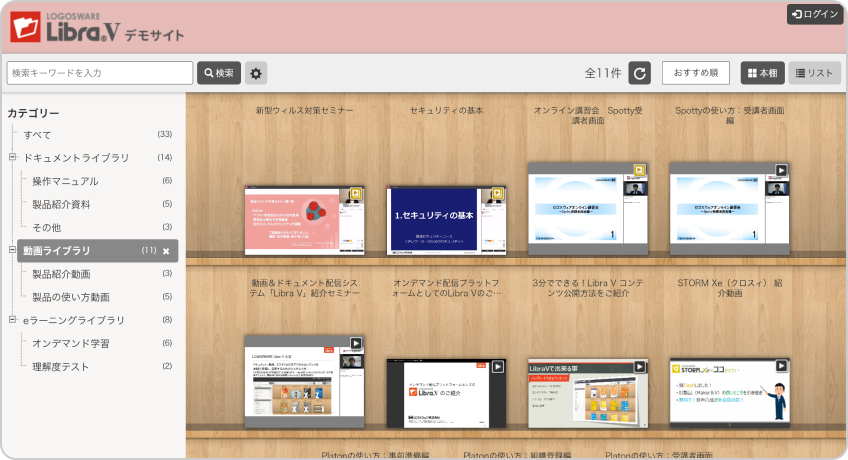This screenshot has width=848, height=460.
Task: Open 新型ウィルス対策セミナー thumbnail
Action: coord(304,221)
